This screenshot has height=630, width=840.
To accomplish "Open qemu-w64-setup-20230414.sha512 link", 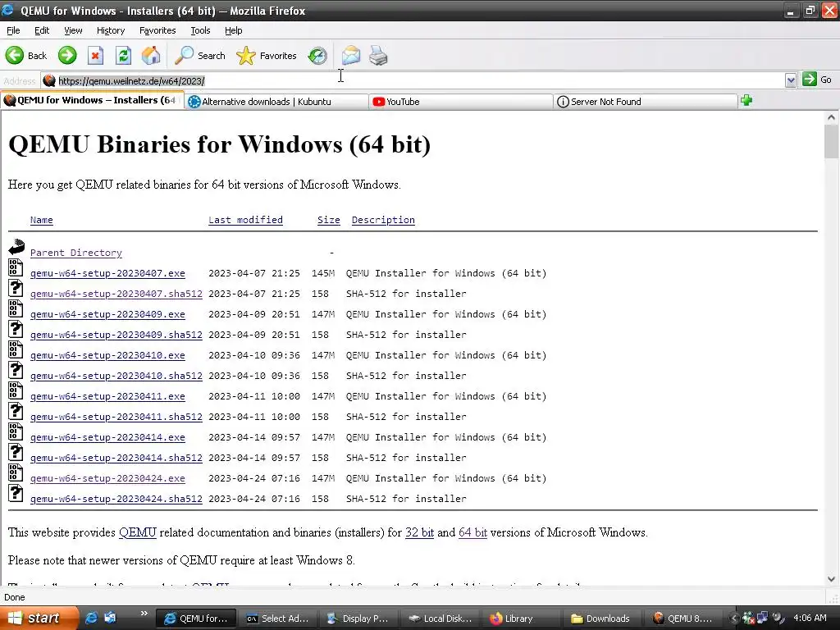I will click(x=116, y=458).
